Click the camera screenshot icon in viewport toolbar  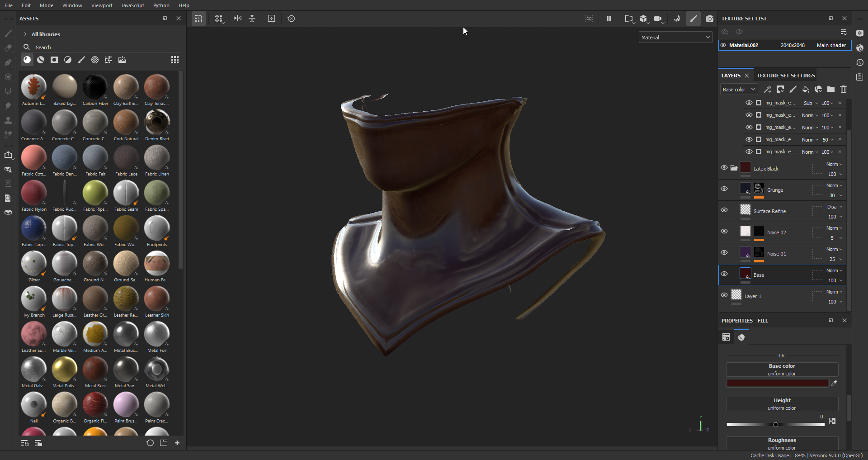(710, 19)
